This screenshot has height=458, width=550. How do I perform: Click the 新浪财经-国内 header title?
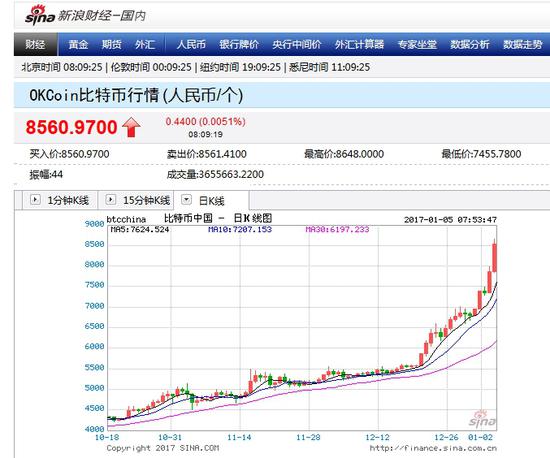tap(102, 16)
